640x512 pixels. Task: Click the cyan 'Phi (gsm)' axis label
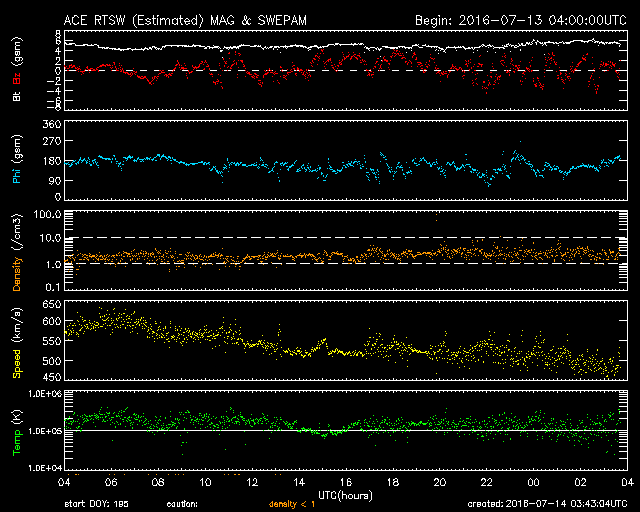(x=17, y=160)
